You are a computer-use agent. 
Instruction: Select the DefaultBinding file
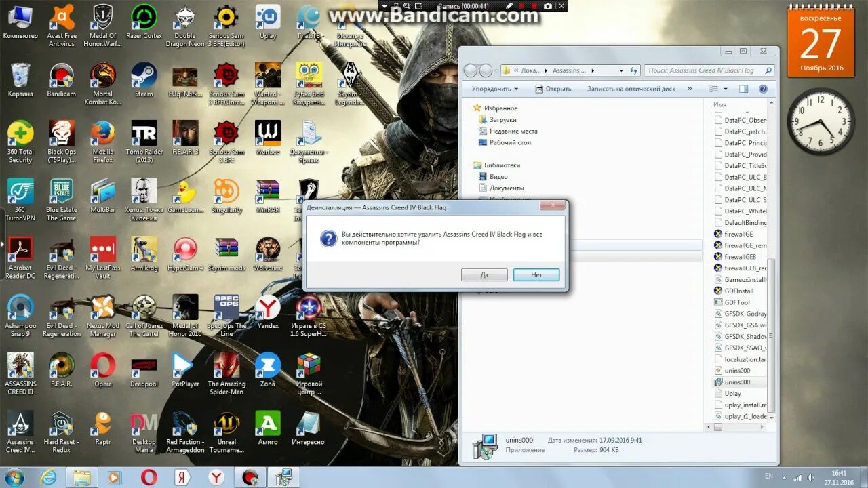tap(741, 222)
